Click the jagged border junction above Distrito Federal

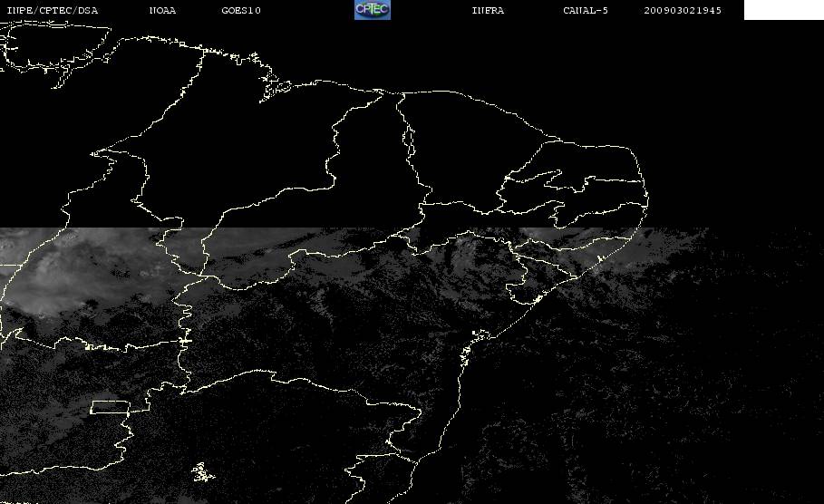click(x=183, y=341)
